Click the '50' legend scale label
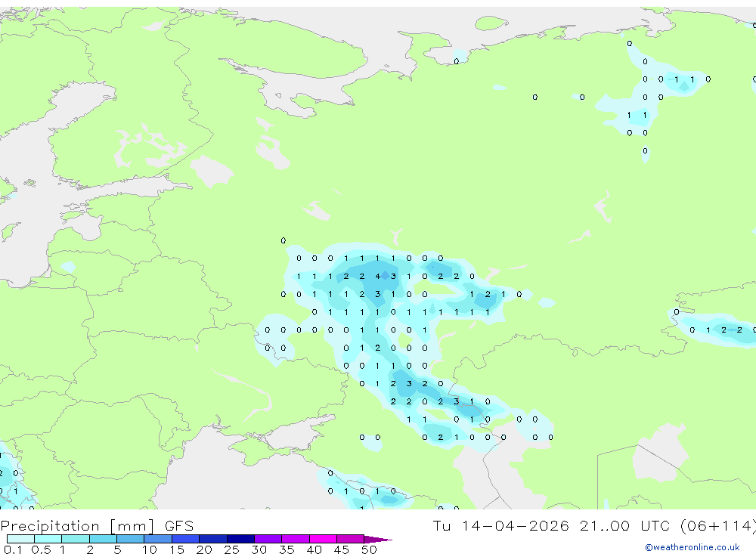The image size is (756, 554). click(x=369, y=549)
